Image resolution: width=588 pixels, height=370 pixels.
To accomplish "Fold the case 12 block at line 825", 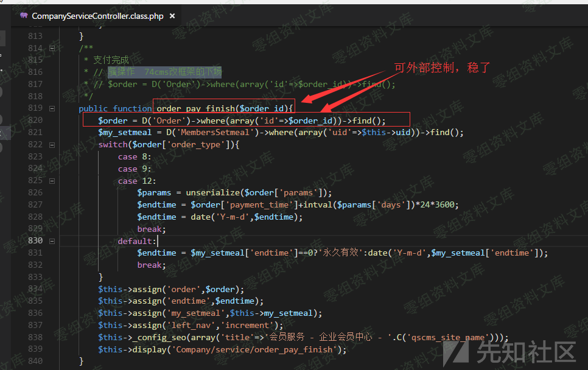I will click(x=52, y=181).
